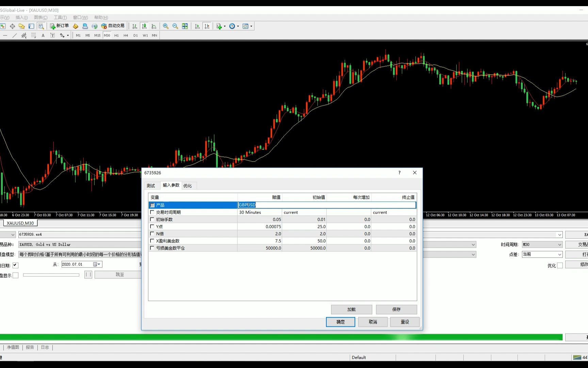Select the equidistant channel tool
The image size is (588, 368).
click(x=24, y=35)
